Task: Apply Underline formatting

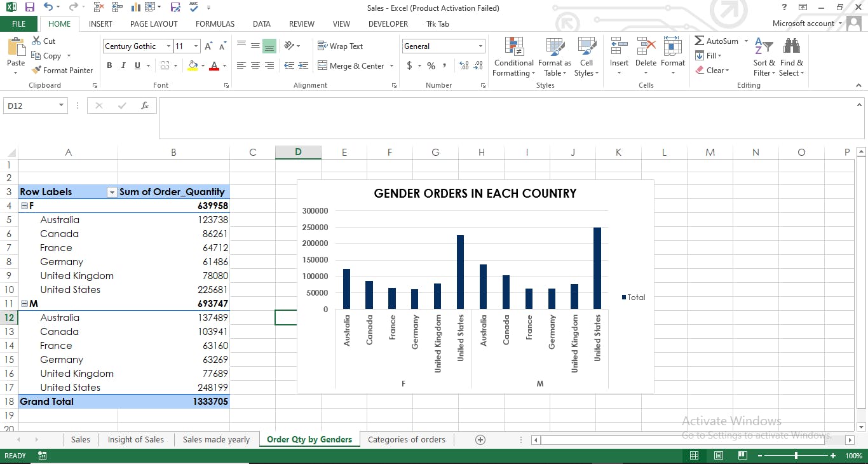Action: pyautogui.click(x=137, y=65)
